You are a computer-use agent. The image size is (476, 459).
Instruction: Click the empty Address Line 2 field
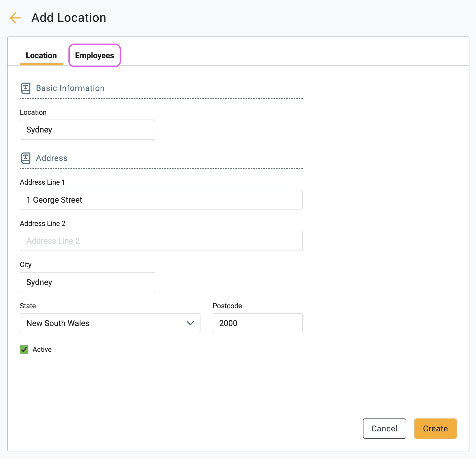(161, 241)
